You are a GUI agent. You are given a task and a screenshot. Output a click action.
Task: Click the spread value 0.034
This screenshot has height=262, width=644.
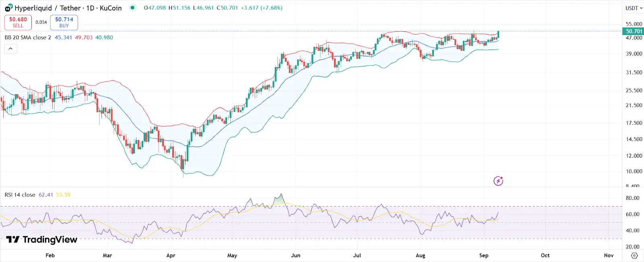click(x=41, y=23)
